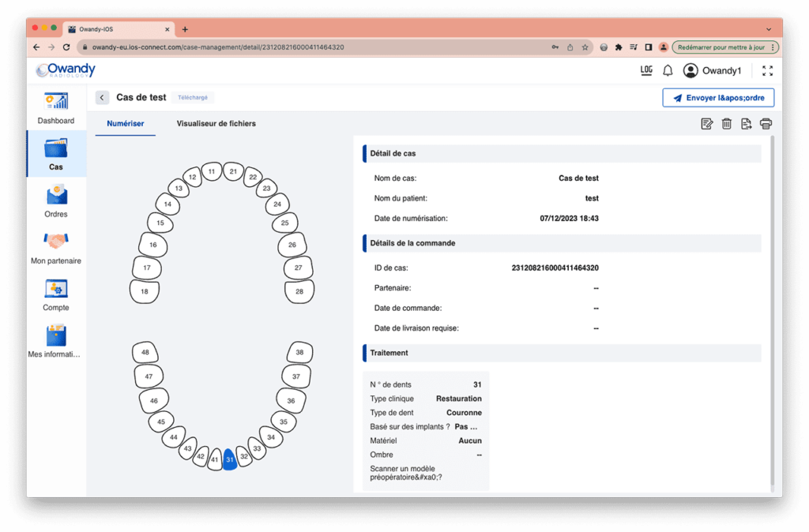
Task: Click the export file icon
Action: pyautogui.click(x=746, y=124)
